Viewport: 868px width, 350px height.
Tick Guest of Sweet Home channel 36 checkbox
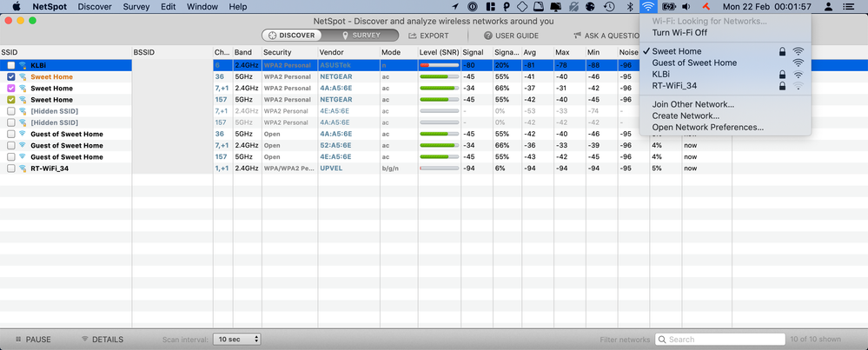[11, 135]
